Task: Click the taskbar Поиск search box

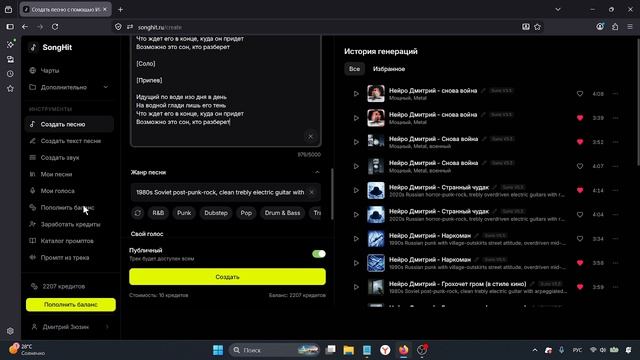Action: point(274,350)
